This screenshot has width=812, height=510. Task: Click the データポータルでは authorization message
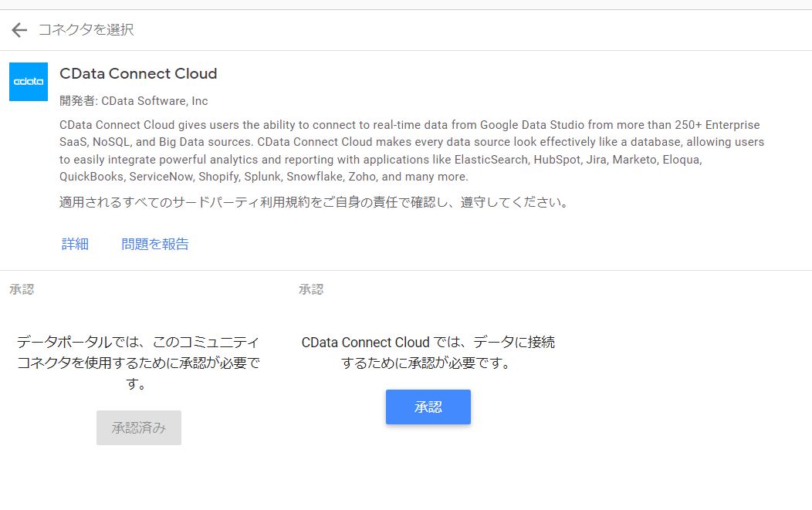tap(138, 363)
